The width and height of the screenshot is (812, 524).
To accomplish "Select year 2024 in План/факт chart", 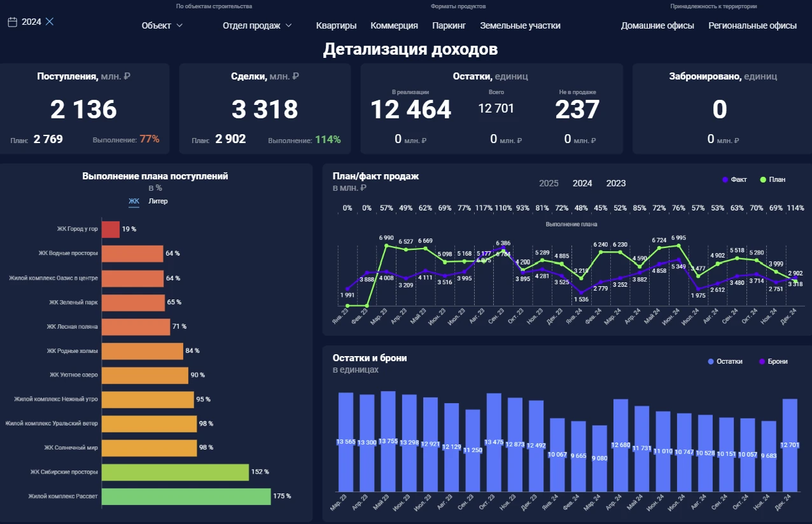I will (582, 183).
